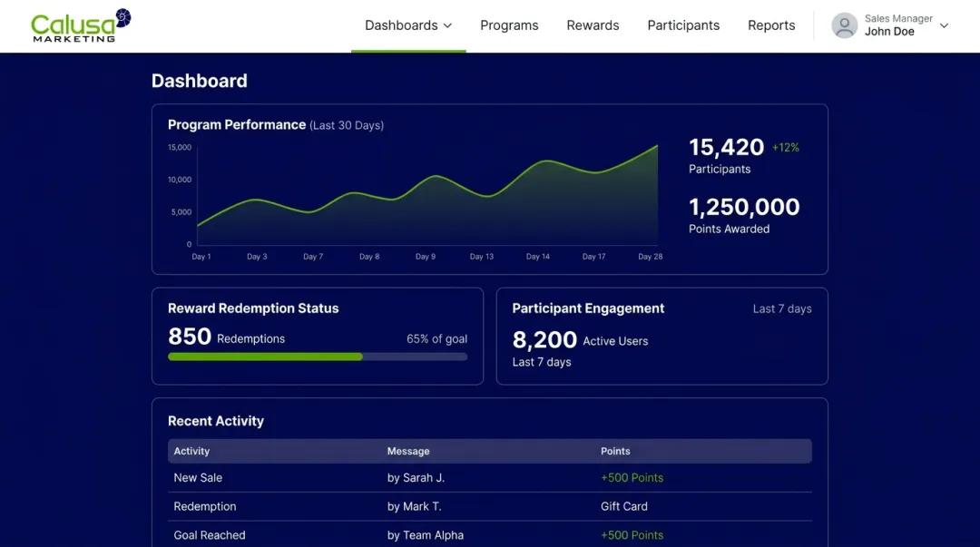Screen dimensions: 980x547
Task: Click by Sarah J. message cell
Action: tap(416, 478)
